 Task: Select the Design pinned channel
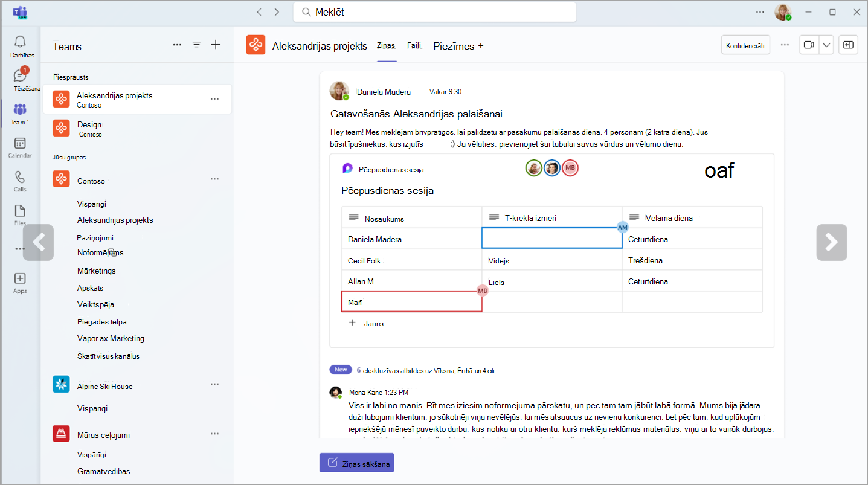pos(137,128)
